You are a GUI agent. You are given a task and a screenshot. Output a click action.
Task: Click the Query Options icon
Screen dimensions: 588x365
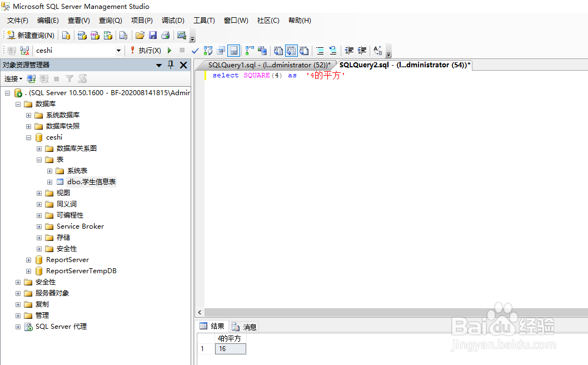click(221, 50)
